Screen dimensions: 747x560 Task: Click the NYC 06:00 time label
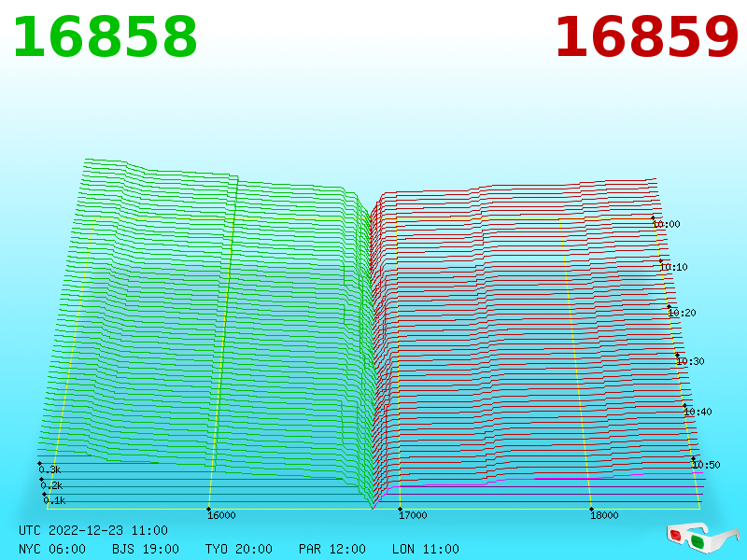52,549
